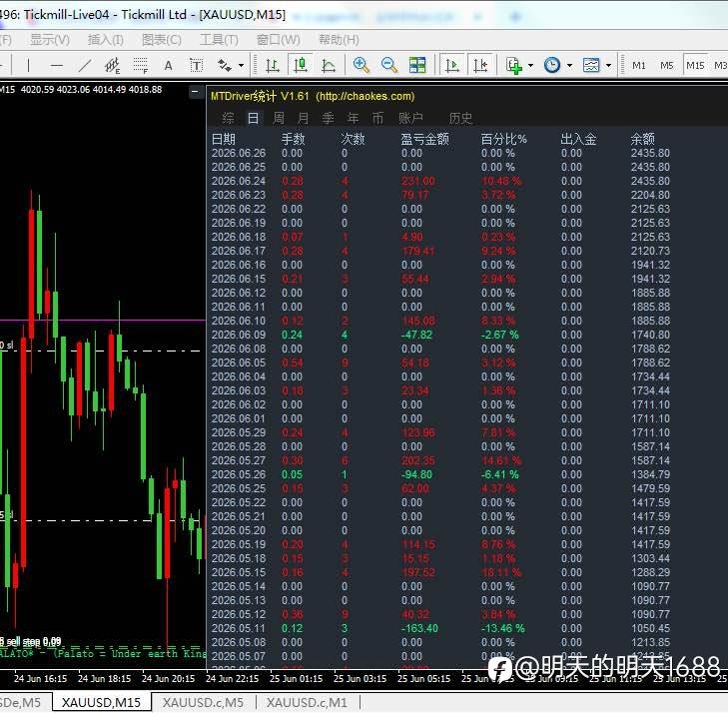Image resolution: width=728 pixels, height=713 pixels.
Task: Switch to the 历史 history tab
Action: point(460,118)
